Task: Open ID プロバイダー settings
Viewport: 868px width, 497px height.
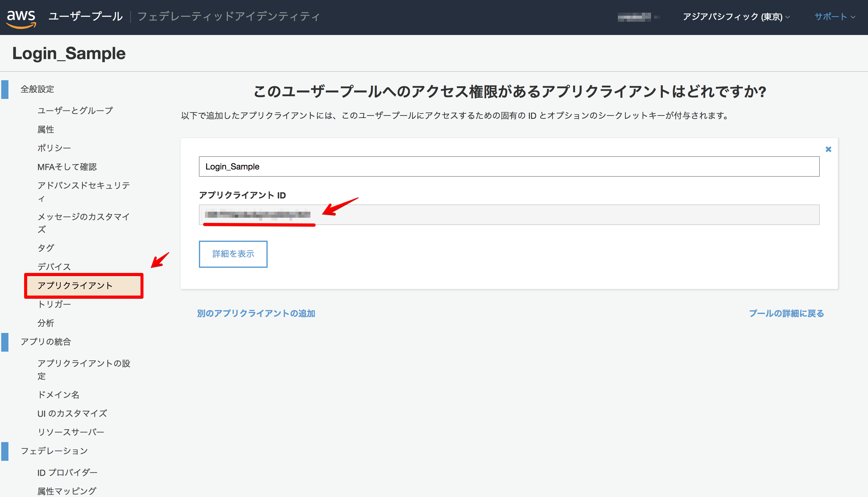Action: coord(68,473)
